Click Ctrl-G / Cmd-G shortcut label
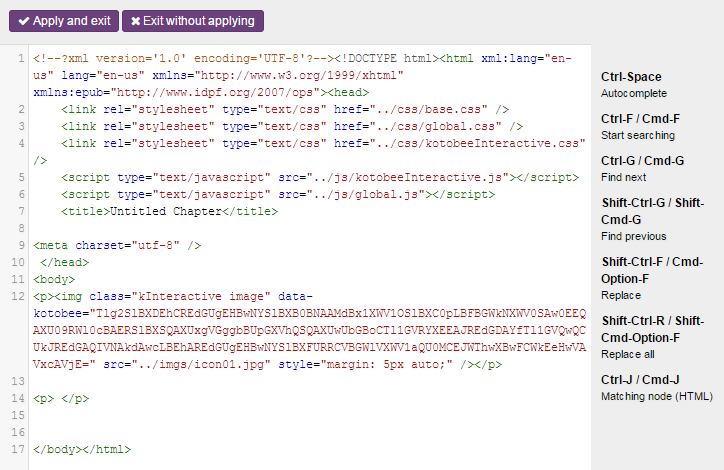Screen dimensions: 724x470 (642, 161)
